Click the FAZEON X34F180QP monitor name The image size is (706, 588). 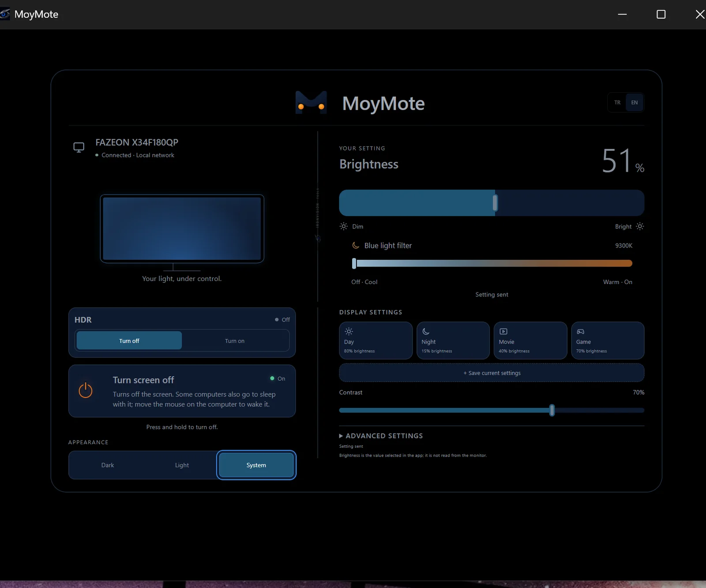pos(137,142)
